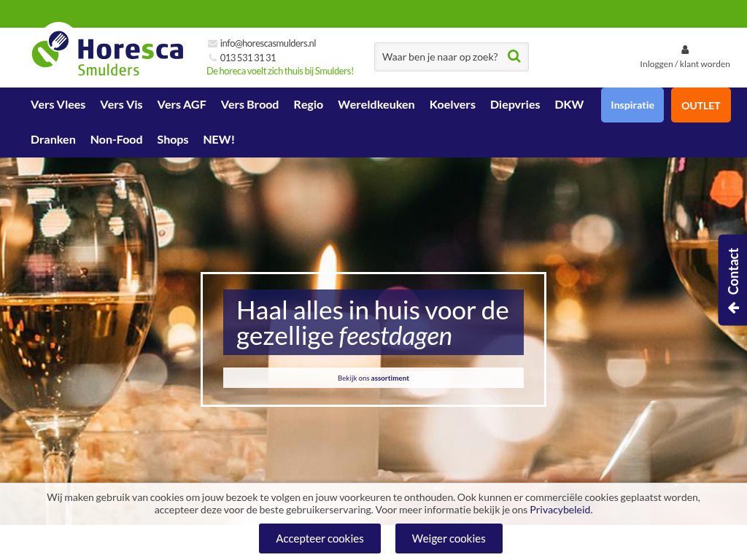Screen dimensions: 747x560
Task: Select Wereldkeuken in navigation bar
Action: tap(376, 105)
